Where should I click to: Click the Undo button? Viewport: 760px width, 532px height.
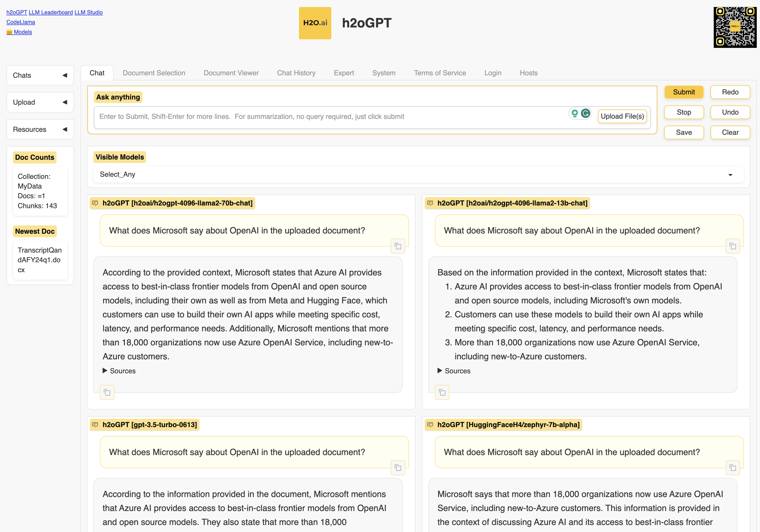pyautogui.click(x=730, y=112)
